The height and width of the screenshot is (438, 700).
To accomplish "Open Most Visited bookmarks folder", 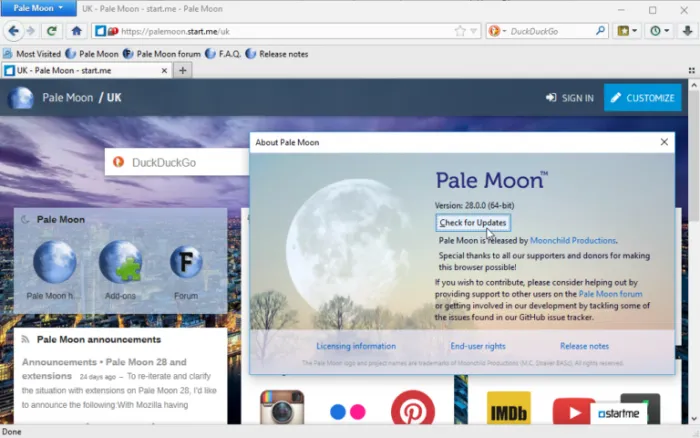I will [x=32, y=54].
